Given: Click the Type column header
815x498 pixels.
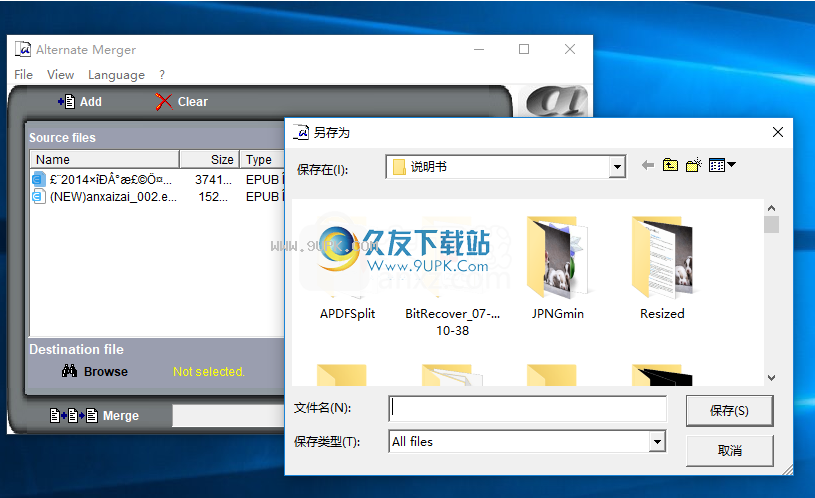Looking at the screenshot, I should point(262,159).
